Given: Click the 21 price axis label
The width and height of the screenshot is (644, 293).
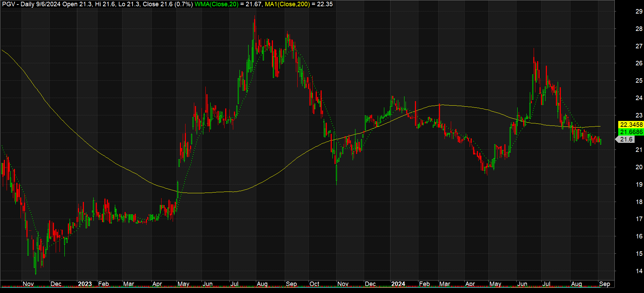Looking at the screenshot, I should click(639, 149).
